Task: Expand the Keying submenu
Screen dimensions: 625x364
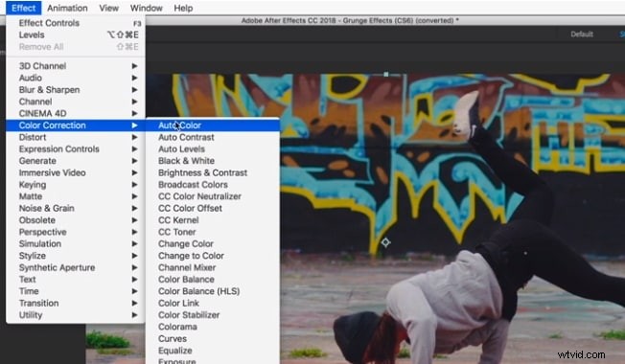Action: click(76, 185)
